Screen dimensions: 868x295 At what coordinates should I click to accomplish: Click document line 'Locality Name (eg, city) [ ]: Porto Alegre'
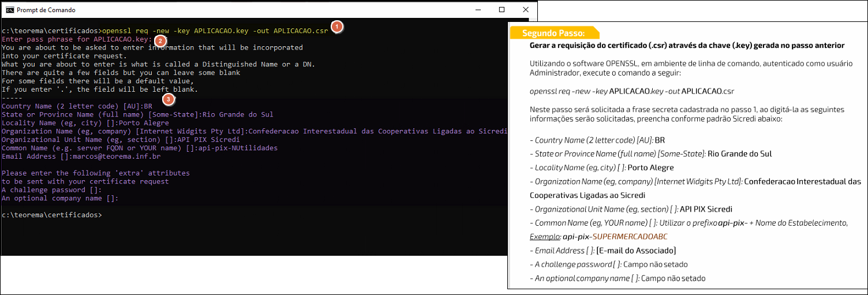601,168
